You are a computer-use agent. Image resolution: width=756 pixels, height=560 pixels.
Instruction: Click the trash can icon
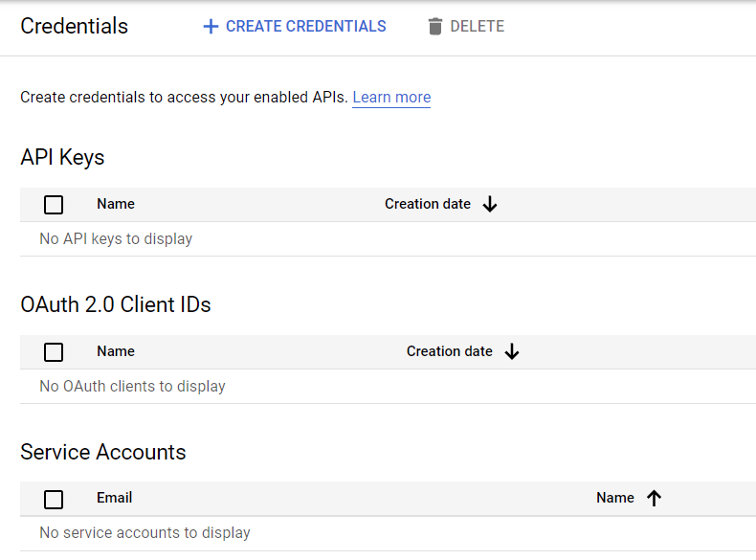click(x=435, y=27)
